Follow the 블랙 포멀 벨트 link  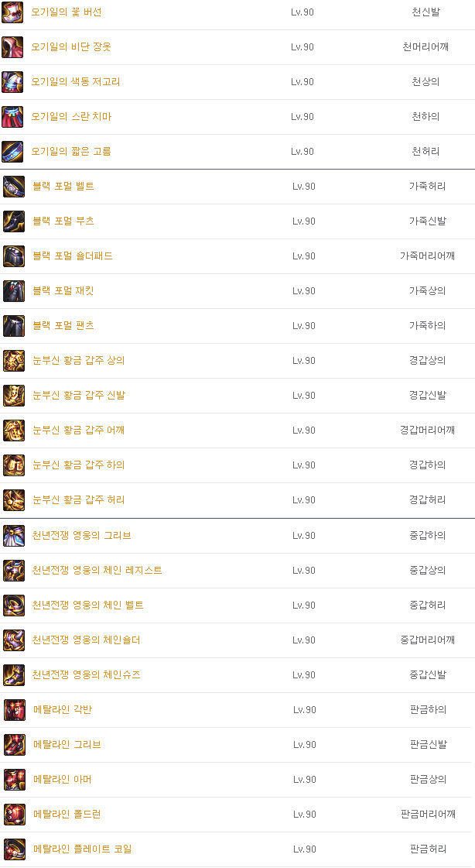coord(63,187)
